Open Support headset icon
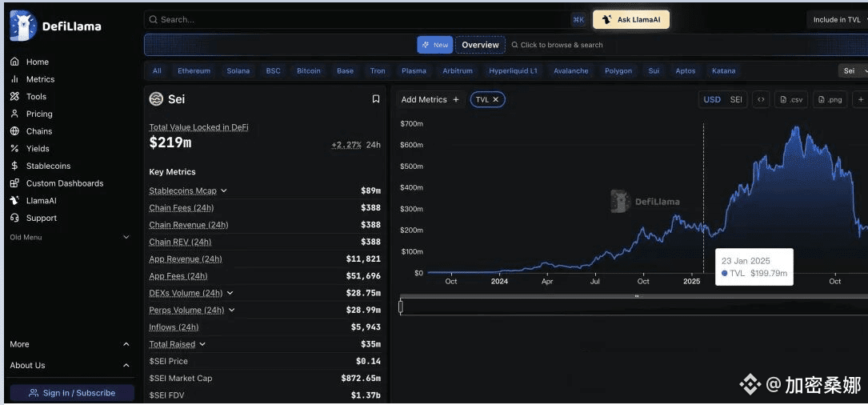The height and width of the screenshot is (405, 868). pos(15,218)
